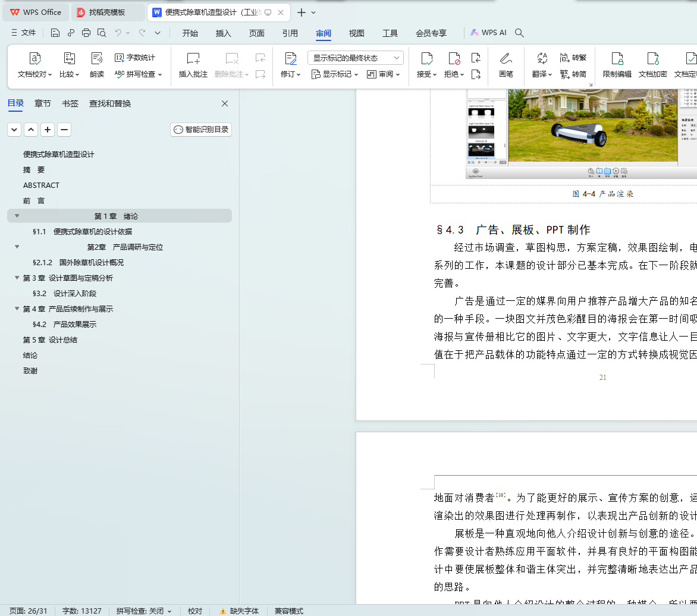
Task: Select the 画笔 pen tool
Action: pyautogui.click(x=506, y=58)
